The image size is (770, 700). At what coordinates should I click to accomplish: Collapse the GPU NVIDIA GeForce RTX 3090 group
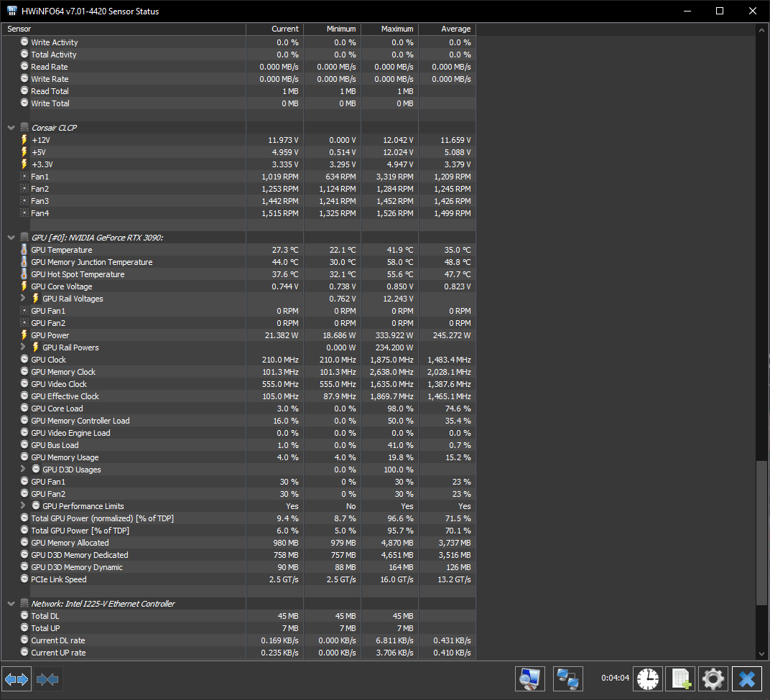[x=11, y=238]
